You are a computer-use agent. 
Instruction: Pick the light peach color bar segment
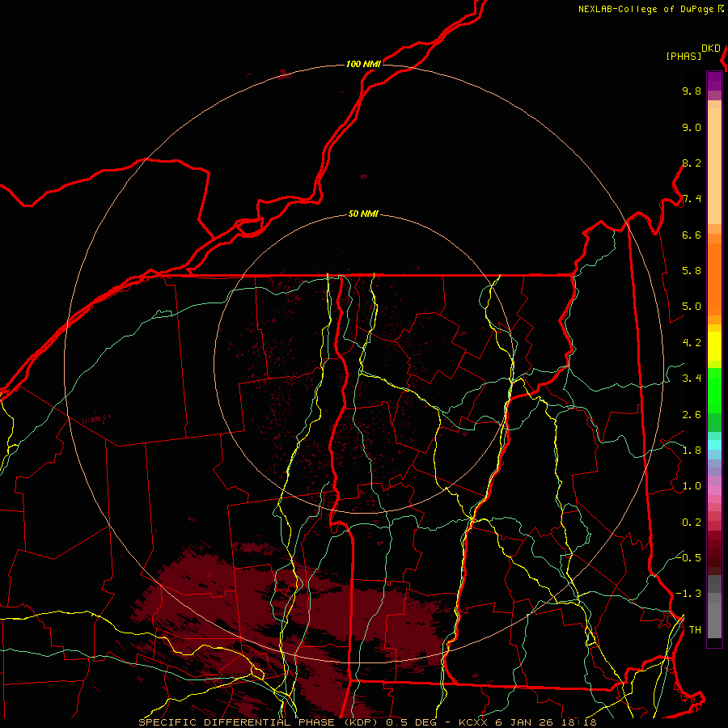tap(714, 166)
